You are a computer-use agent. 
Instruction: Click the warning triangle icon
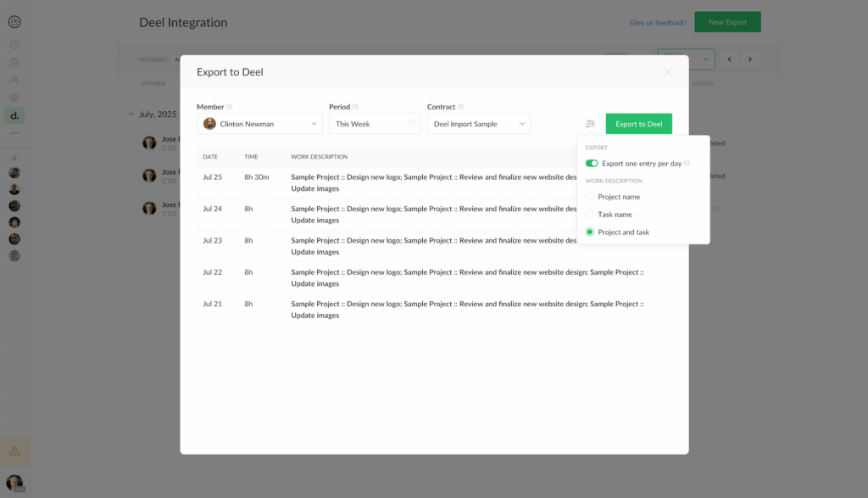[x=14, y=450]
